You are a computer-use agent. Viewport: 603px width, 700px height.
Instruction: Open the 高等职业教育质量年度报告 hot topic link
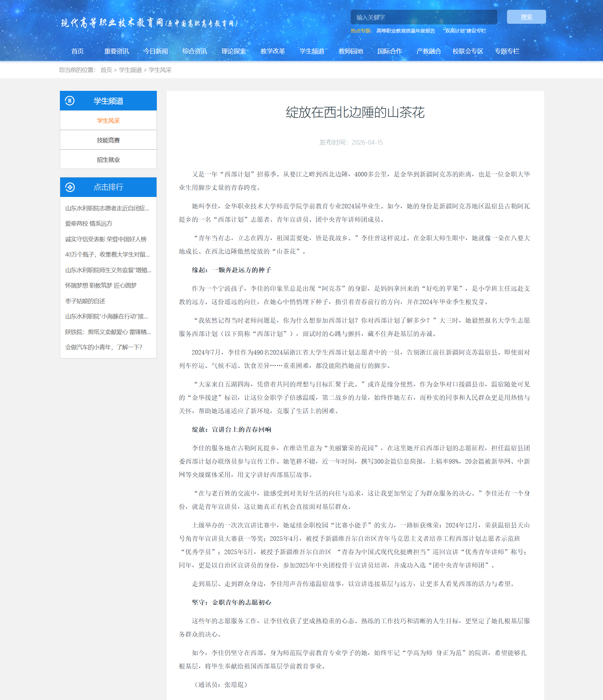coord(405,31)
